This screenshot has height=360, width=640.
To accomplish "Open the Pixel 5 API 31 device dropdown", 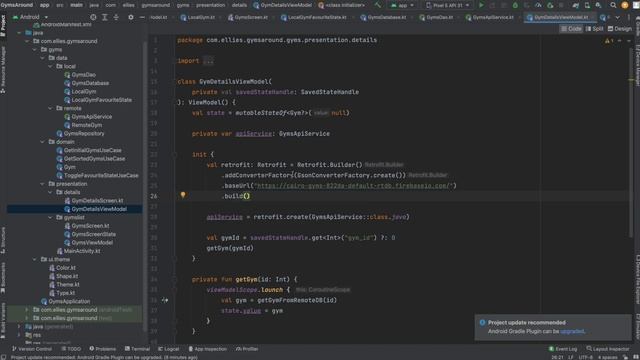I will click(x=448, y=5).
